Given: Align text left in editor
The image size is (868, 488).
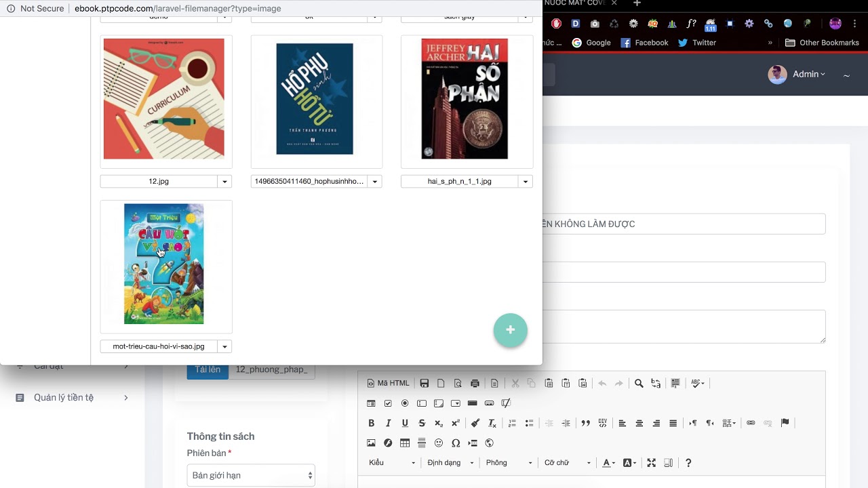Looking at the screenshot, I should pos(623,423).
